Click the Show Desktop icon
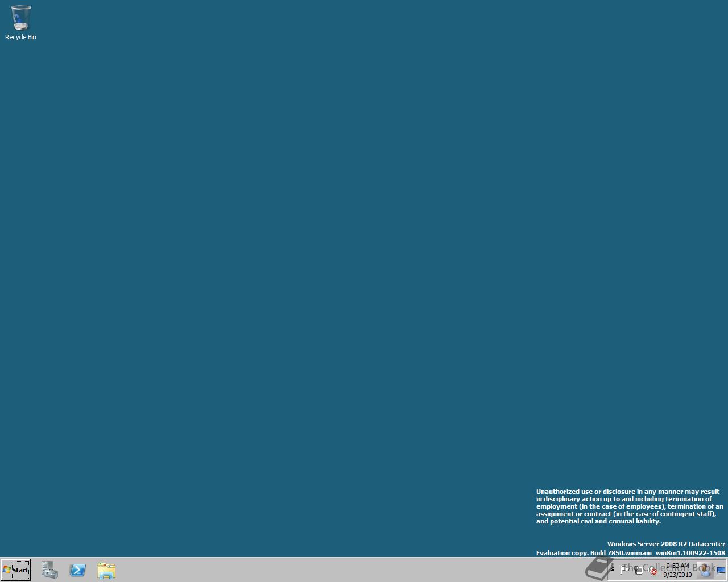Screen dimensions: 728x582 click(x=721, y=570)
